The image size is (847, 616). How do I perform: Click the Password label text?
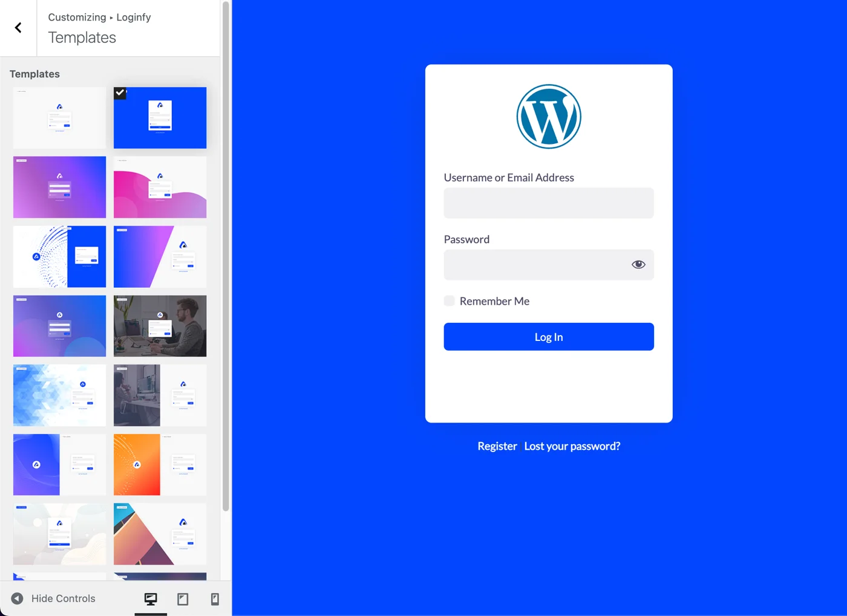[466, 239]
